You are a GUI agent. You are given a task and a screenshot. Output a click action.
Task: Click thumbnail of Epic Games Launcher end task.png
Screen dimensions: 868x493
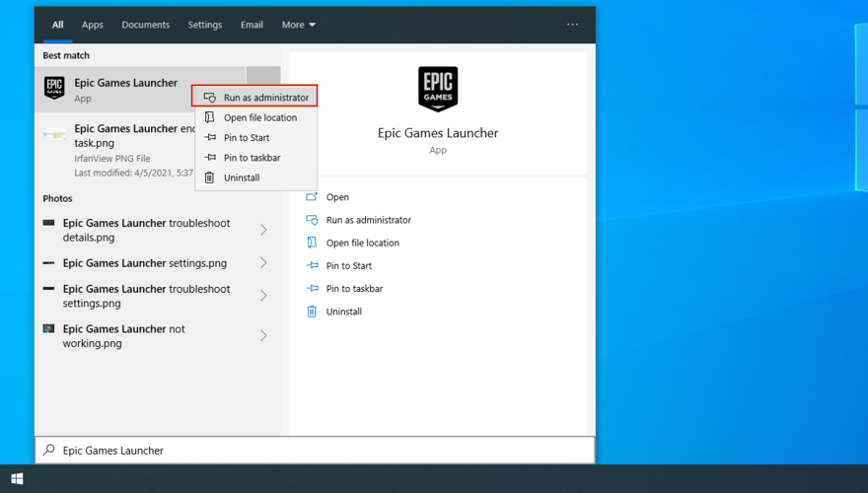point(55,133)
